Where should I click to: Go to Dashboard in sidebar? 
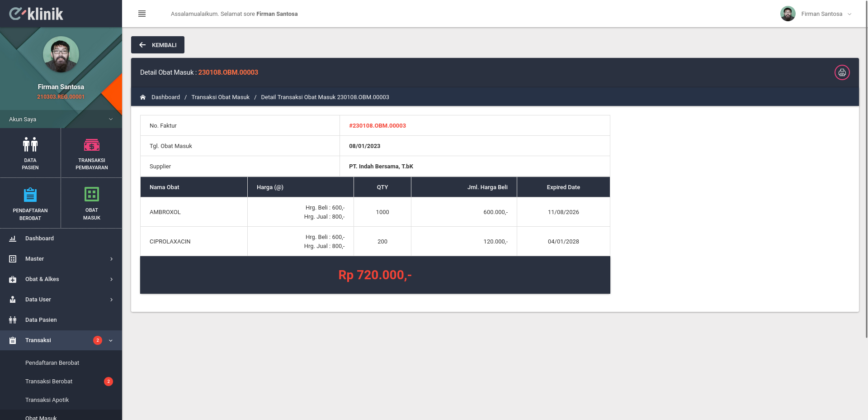(x=61, y=239)
